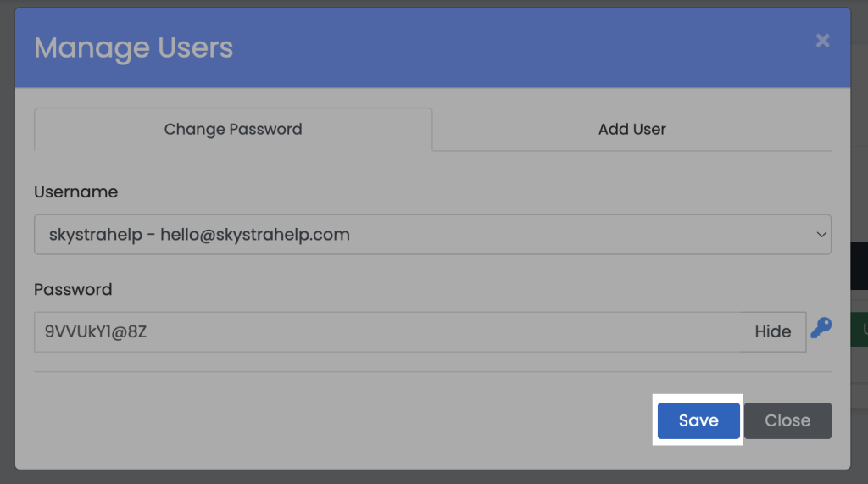Save the new password

[698, 420]
